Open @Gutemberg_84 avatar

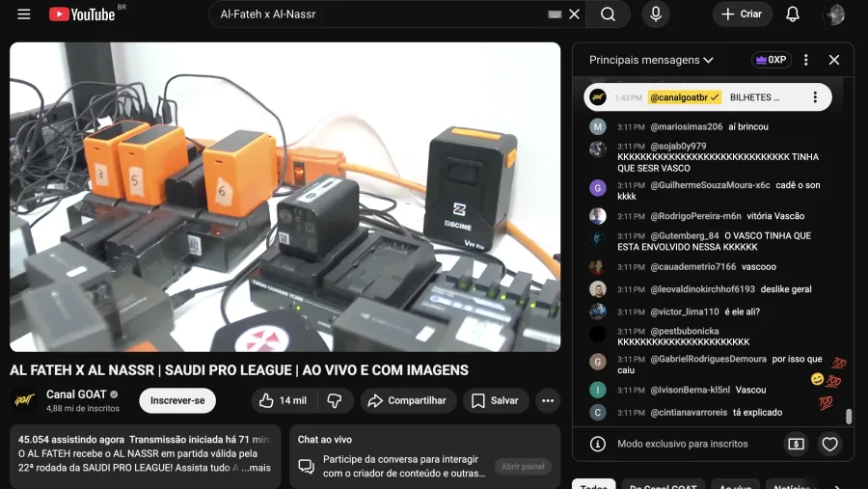coord(597,238)
